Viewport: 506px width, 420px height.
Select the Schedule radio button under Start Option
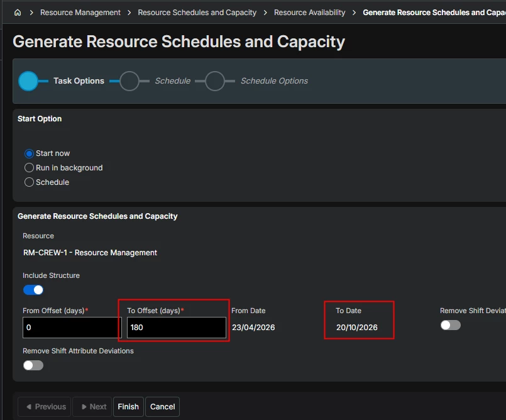coord(29,182)
